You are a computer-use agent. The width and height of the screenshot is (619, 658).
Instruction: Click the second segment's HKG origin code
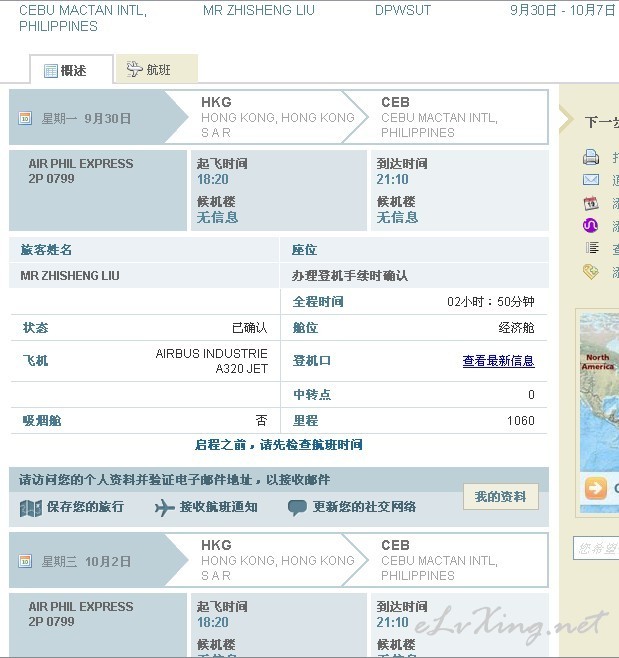216,545
